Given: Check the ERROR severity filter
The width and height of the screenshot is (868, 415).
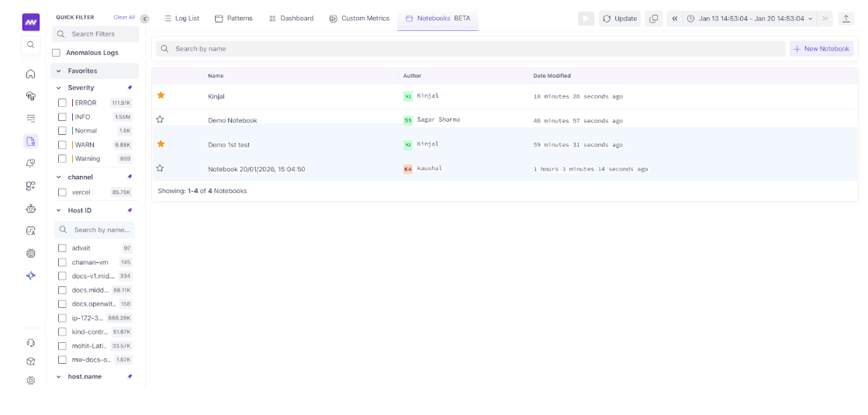Looking at the screenshot, I should click(x=63, y=102).
